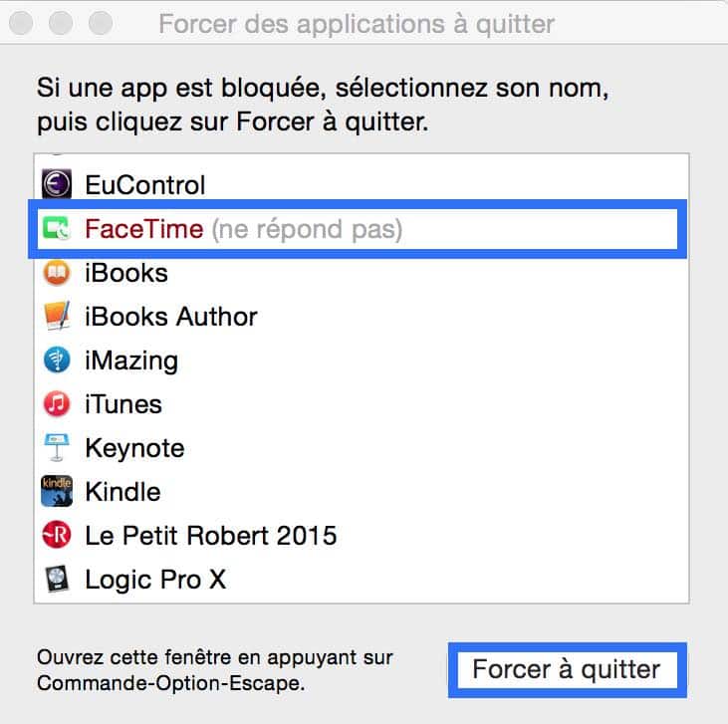The height and width of the screenshot is (724, 728).
Task: Select Le Petit Robert 2015 entry
Action: [362, 536]
